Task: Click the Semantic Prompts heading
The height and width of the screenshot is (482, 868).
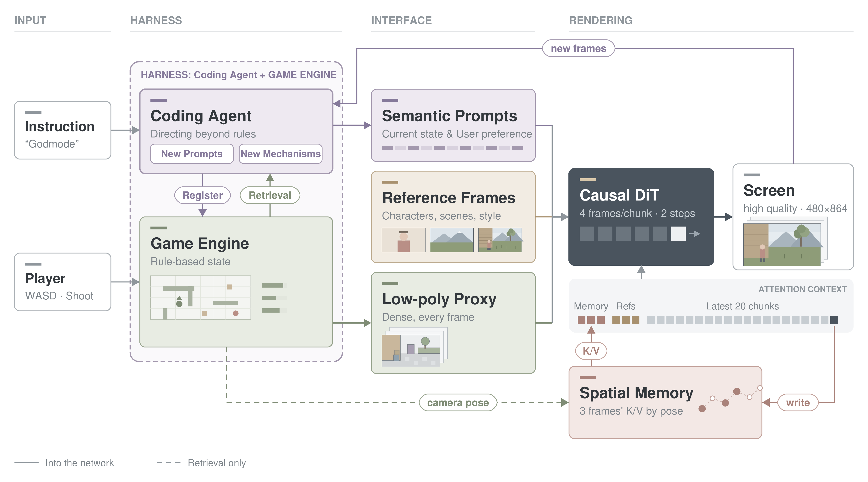Action: (449, 116)
